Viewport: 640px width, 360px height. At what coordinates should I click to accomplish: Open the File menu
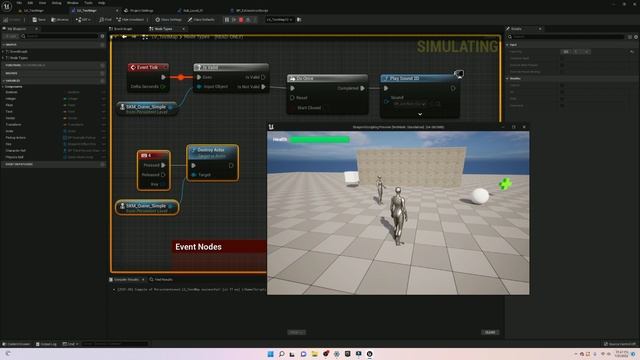pos(19,3)
